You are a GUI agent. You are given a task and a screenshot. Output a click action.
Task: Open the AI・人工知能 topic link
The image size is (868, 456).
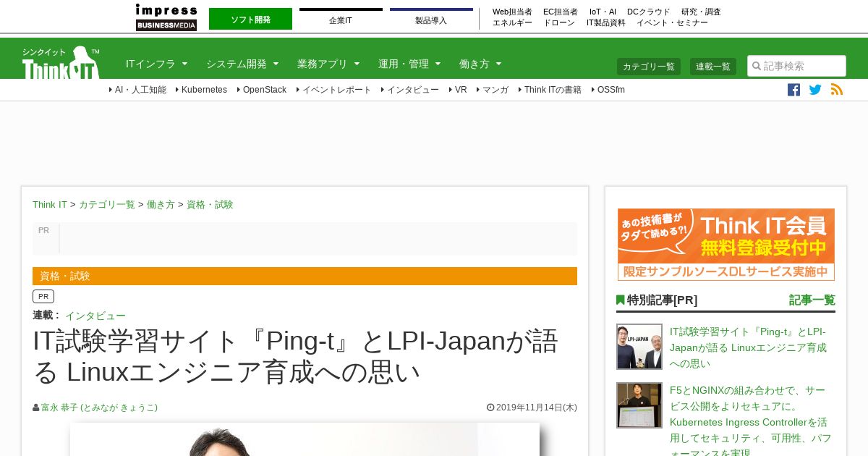(140, 90)
